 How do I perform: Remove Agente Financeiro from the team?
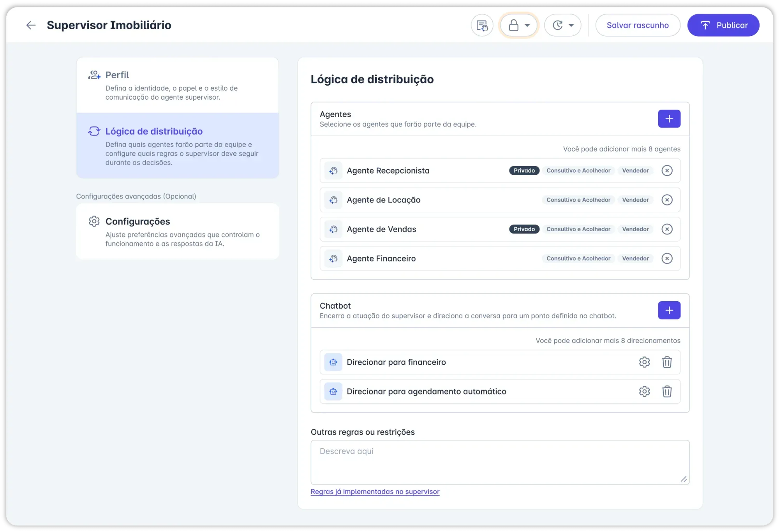pos(667,258)
